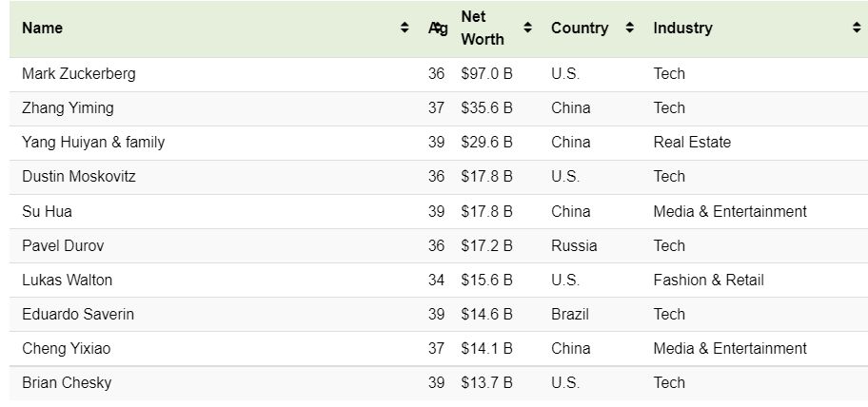Click Yang Huiyan & family cell
The height and width of the screenshot is (407, 868).
[x=93, y=142]
